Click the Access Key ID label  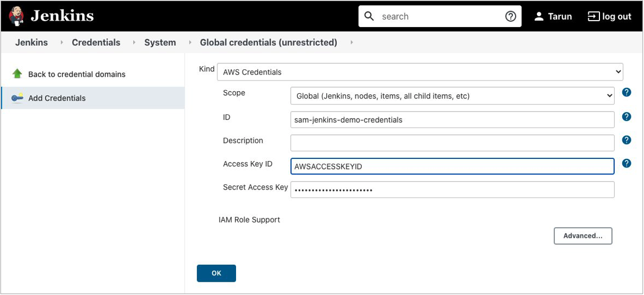248,164
